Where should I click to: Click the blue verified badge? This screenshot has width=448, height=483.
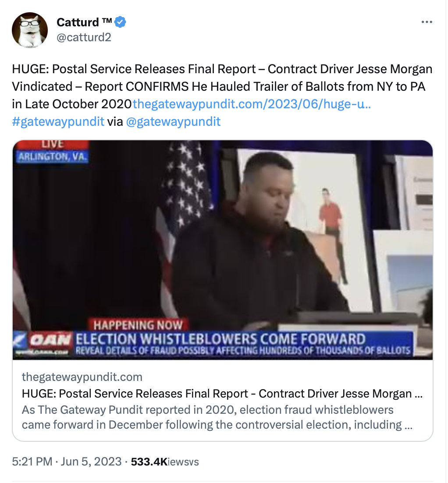point(120,22)
